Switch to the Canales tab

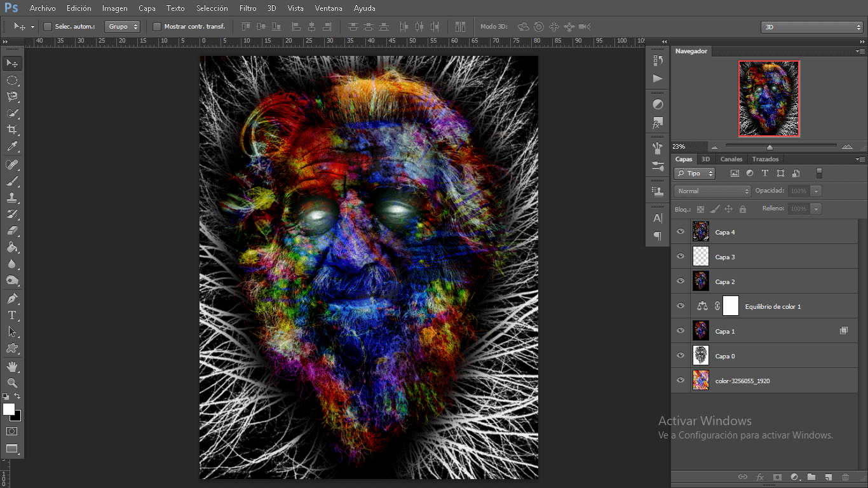[731, 159]
